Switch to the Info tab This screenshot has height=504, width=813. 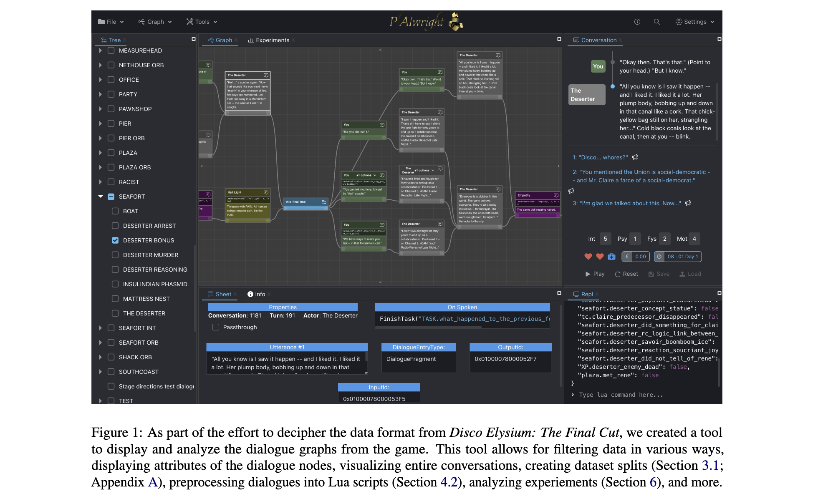point(257,294)
